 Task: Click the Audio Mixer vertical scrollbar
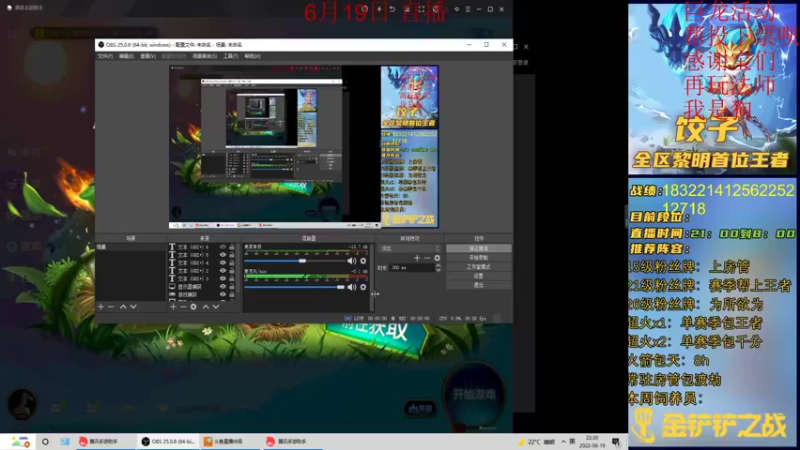(x=372, y=276)
